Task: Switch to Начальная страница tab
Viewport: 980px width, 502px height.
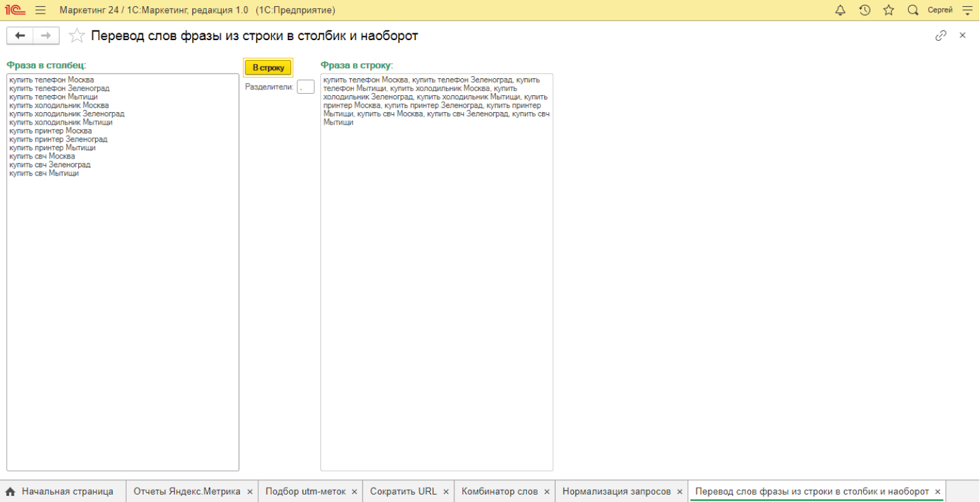Action: [61, 491]
